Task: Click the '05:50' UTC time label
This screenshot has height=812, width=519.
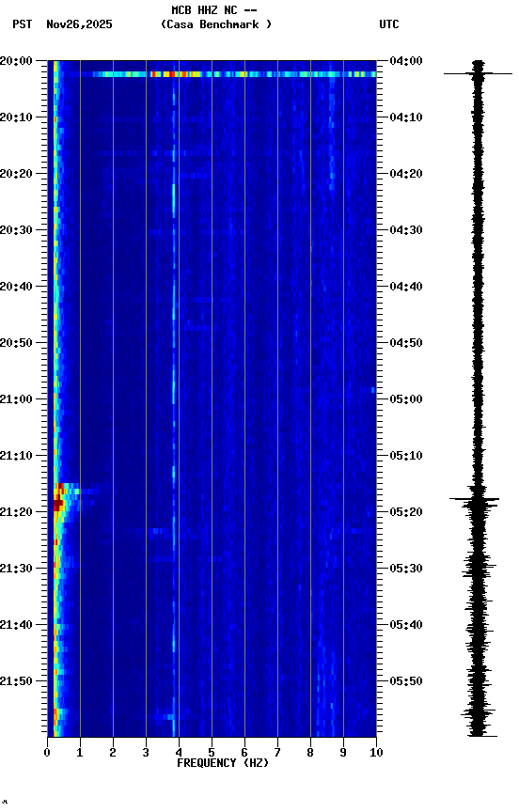Action: [x=406, y=681]
